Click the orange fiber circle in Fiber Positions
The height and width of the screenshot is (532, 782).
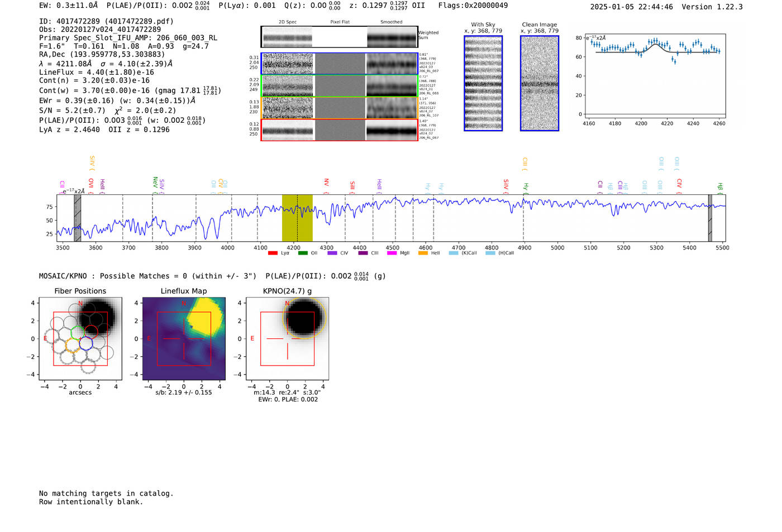[x=73, y=344]
